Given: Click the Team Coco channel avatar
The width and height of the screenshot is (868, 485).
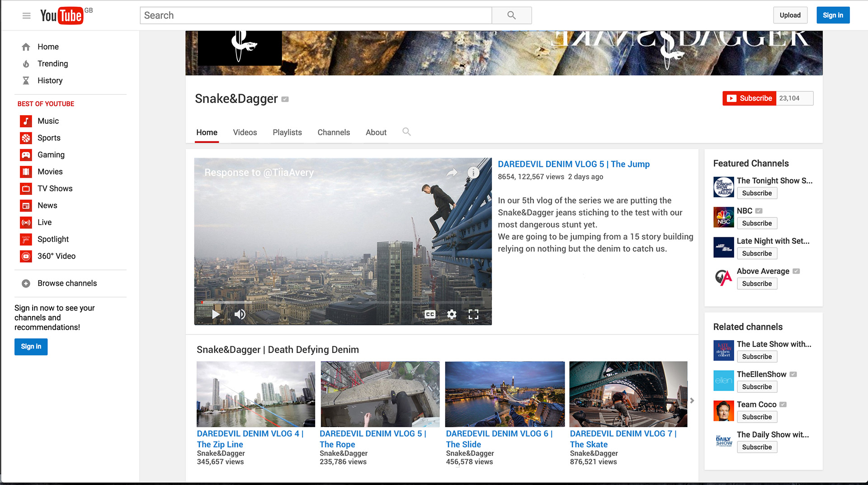Looking at the screenshot, I should pos(723,411).
